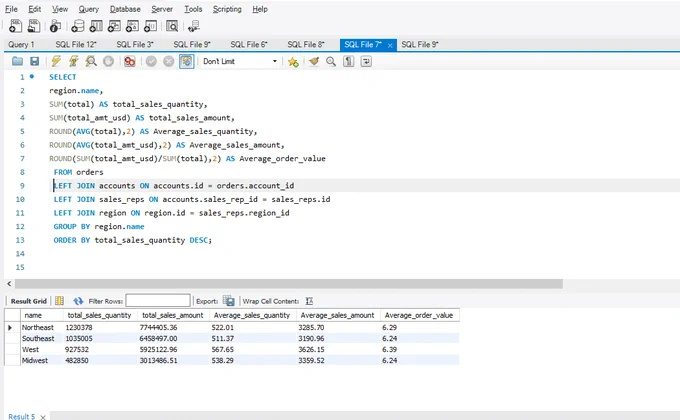Click the create new function icon

point(150,26)
